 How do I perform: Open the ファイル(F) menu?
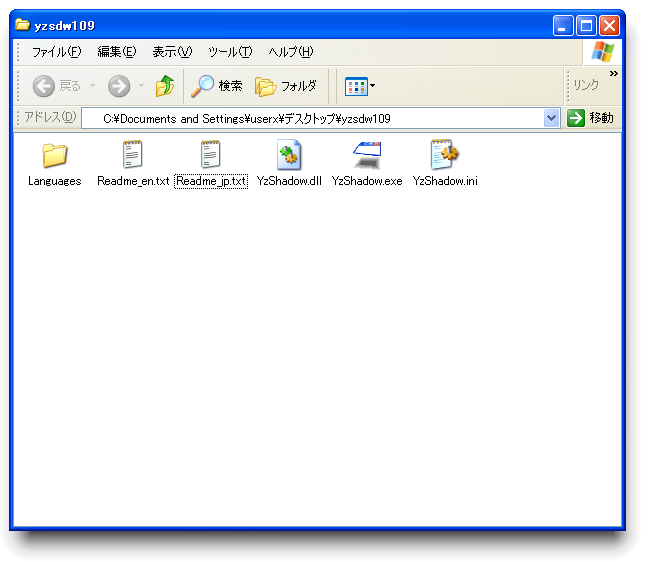click(57, 52)
